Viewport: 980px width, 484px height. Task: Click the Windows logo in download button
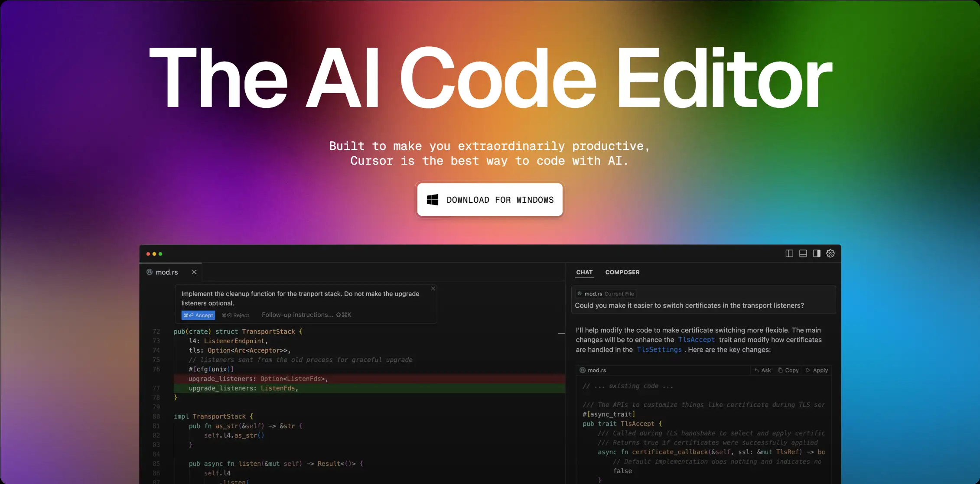pos(432,200)
